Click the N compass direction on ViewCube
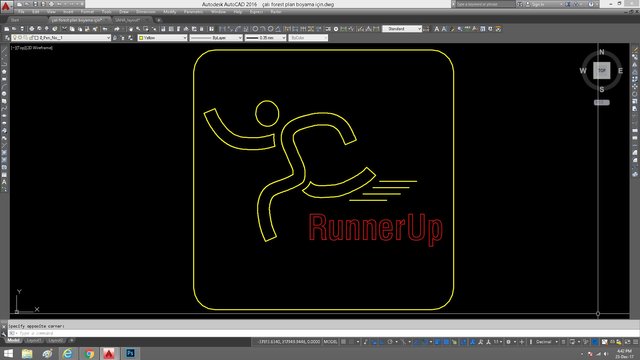The width and height of the screenshot is (640, 360). 602,52
